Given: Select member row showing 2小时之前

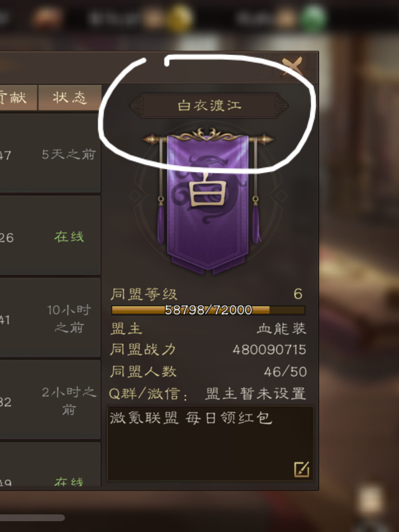Looking at the screenshot, I should pos(50,400).
